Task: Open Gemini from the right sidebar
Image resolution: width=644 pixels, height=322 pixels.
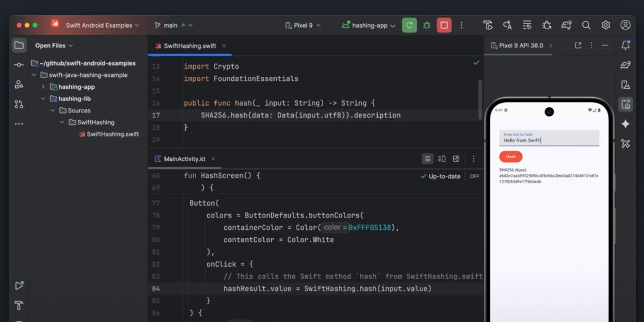Action: (625, 124)
